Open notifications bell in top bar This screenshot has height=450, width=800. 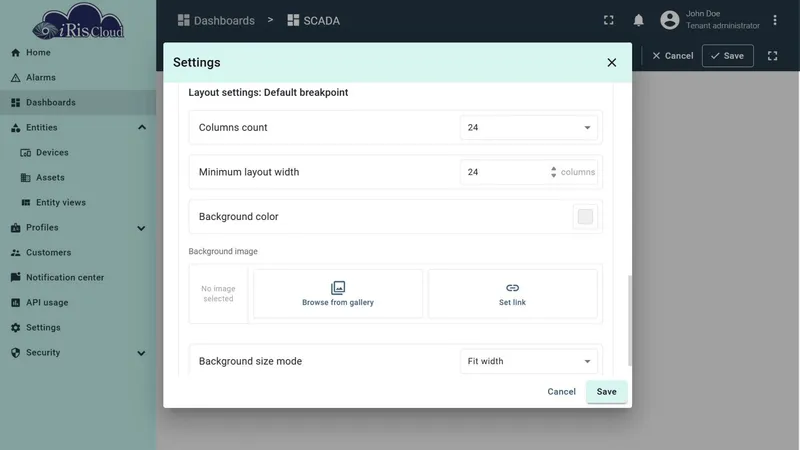point(638,20)
